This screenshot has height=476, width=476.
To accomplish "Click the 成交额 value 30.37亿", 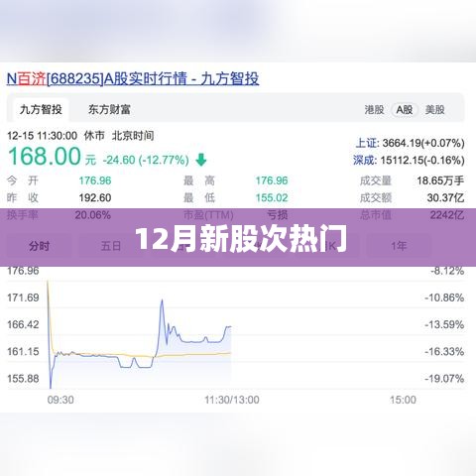I will pyautogui.click(x=445, y=197).
